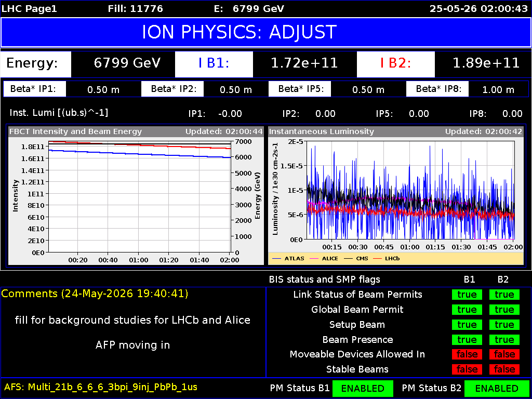Viewport: 532px width, 399px height.
Task: Click the IP5: luminosity label
Action: pyautogui.click(x=385, y=114)
